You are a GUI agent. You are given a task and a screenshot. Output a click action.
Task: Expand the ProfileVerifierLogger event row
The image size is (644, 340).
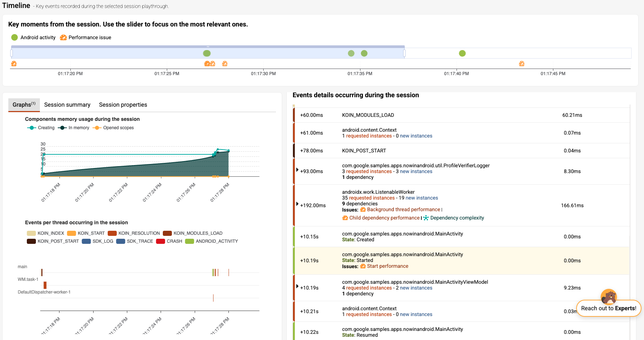[x=297, y=170]
